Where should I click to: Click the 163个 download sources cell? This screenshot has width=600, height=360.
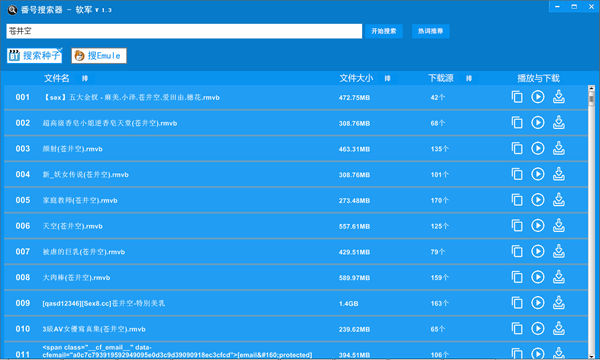[440, 303]
